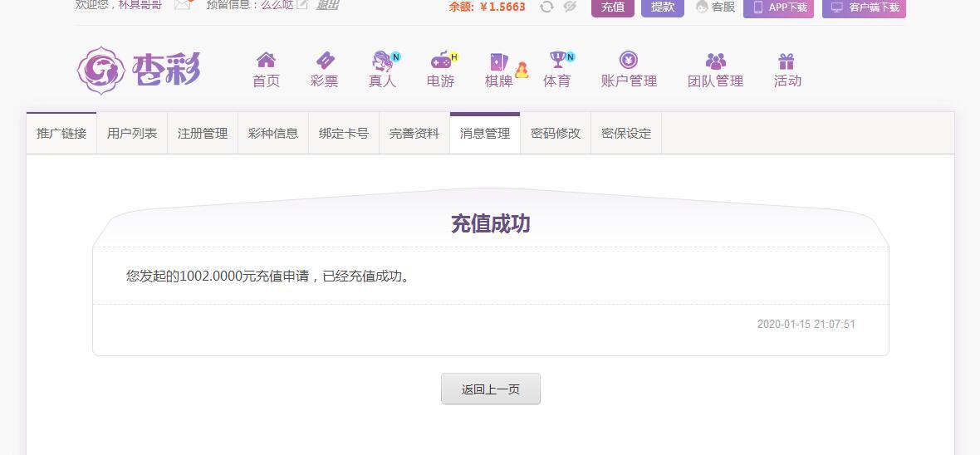Refresh the account balance
The image size is (980, 455).
[546, 7]
